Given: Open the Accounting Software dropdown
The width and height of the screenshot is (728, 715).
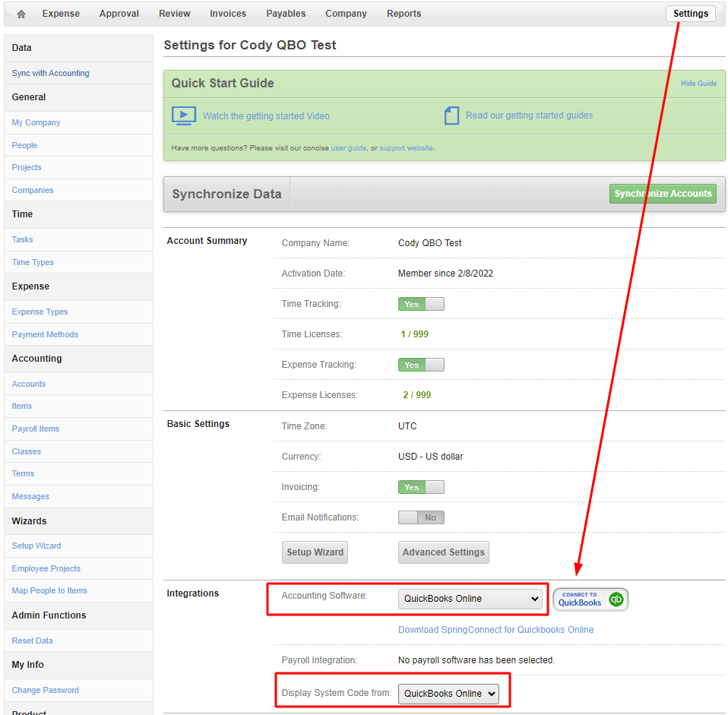Looking at the screenshot, I should pyautogui.click(x=470, y=599).
